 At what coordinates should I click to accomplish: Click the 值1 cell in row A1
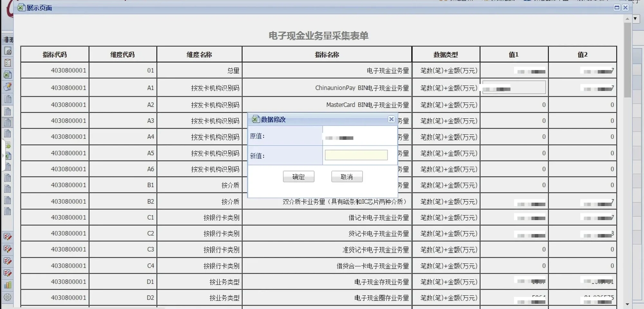tap(514, 88)
